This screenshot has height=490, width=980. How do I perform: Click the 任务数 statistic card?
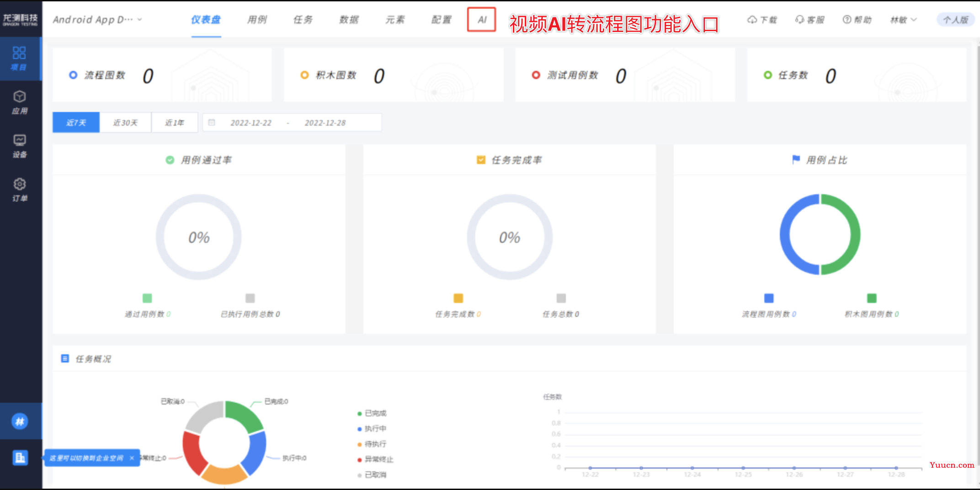[857, 75]
